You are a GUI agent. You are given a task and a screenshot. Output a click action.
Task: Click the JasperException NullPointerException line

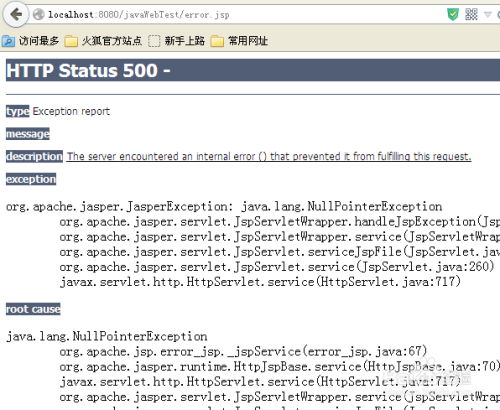pos(224,207)
